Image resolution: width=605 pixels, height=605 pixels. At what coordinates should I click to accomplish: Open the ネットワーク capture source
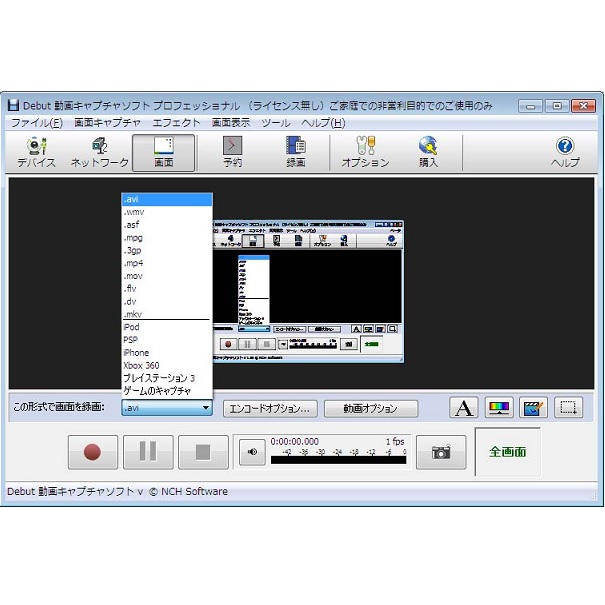[x=100, y=153]
